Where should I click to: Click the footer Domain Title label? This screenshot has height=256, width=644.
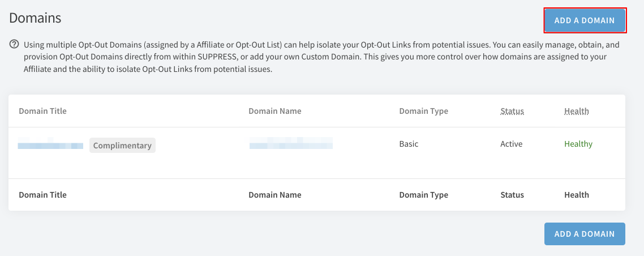[x=42, y=195]
